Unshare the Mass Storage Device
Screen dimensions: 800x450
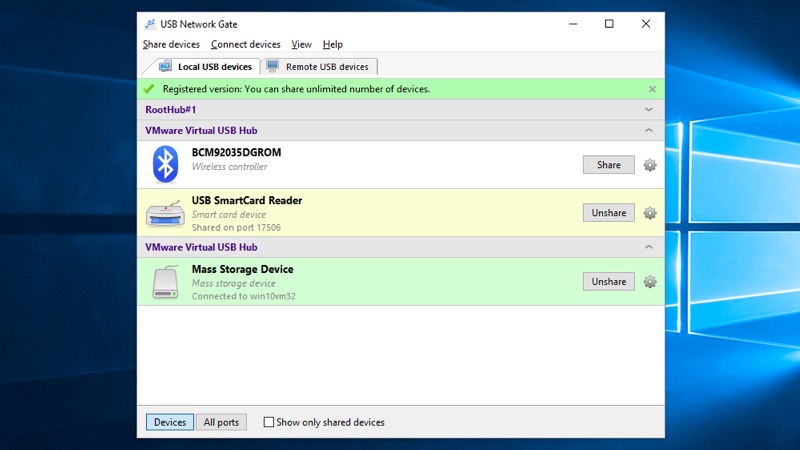pyautogui.click(x=609, y=282)
